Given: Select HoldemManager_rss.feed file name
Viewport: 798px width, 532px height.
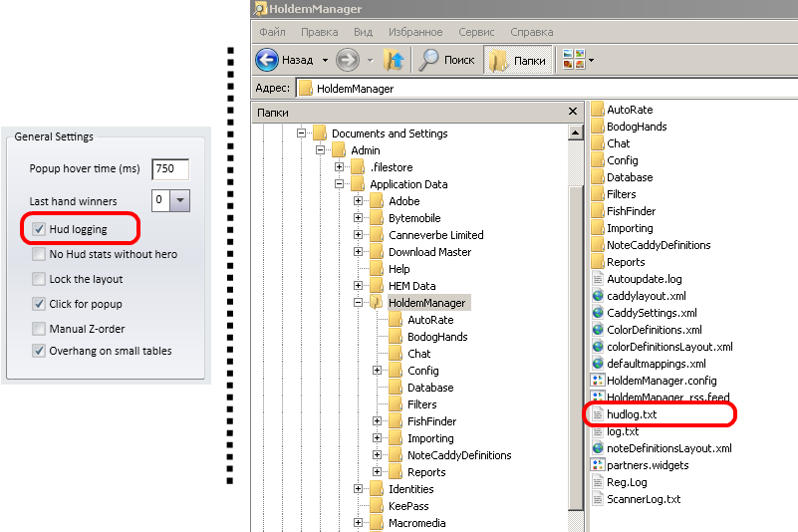Looking at the screenshot, I should 668,398.
